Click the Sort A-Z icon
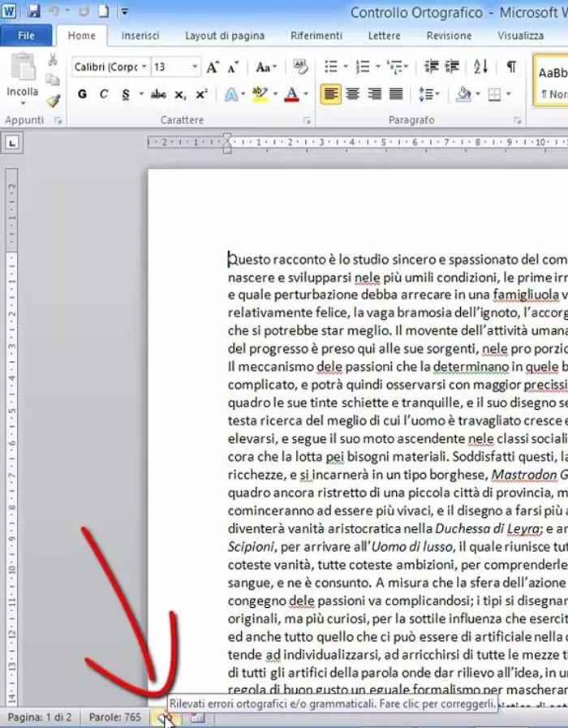Image resolution: width=568 pixels, height=728 pixels. (x=480, y=67)
